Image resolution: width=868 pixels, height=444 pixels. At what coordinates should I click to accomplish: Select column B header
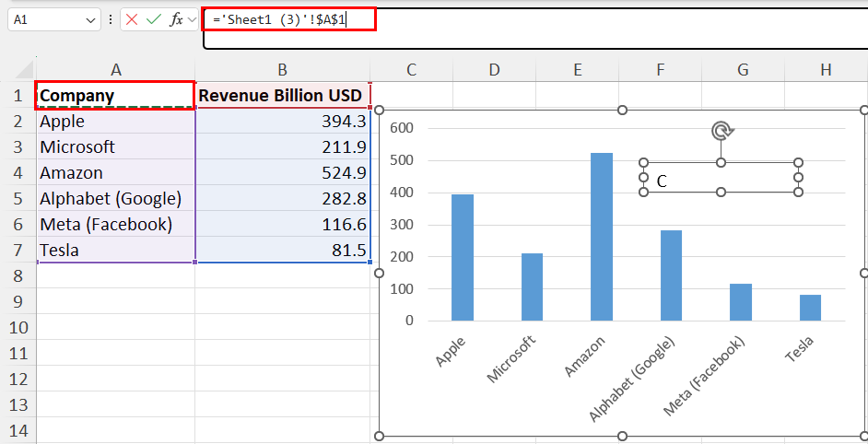pos(282,70)
